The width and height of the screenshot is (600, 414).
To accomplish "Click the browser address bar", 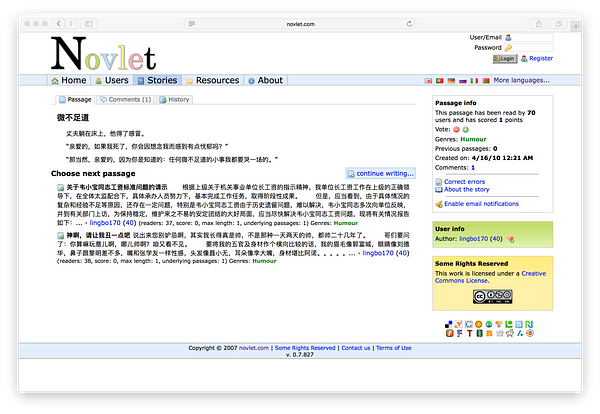I will pyautogui.click(x=300, y=24).
